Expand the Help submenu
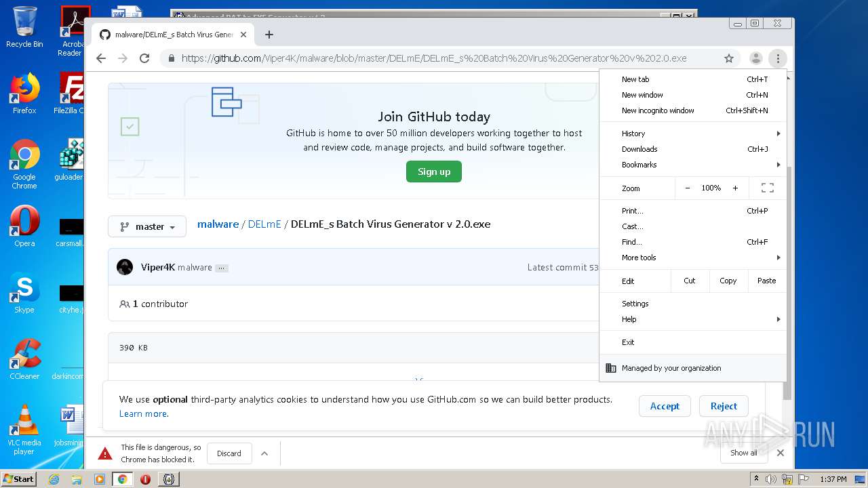This screenshot has height=488, width=868. click(693, 319)
